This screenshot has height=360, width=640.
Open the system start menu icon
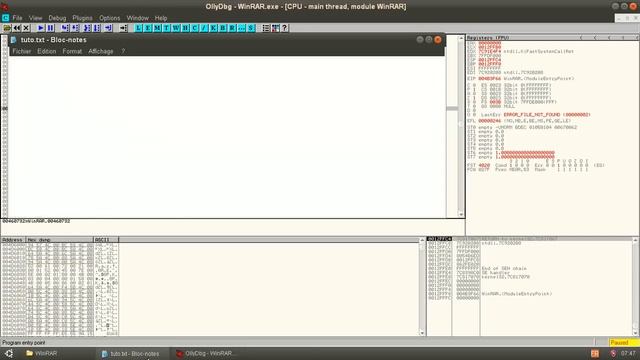coord(9,353)
